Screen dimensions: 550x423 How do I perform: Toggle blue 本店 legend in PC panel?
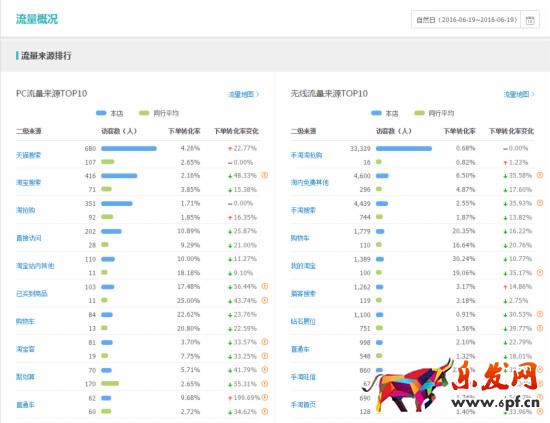109,113
